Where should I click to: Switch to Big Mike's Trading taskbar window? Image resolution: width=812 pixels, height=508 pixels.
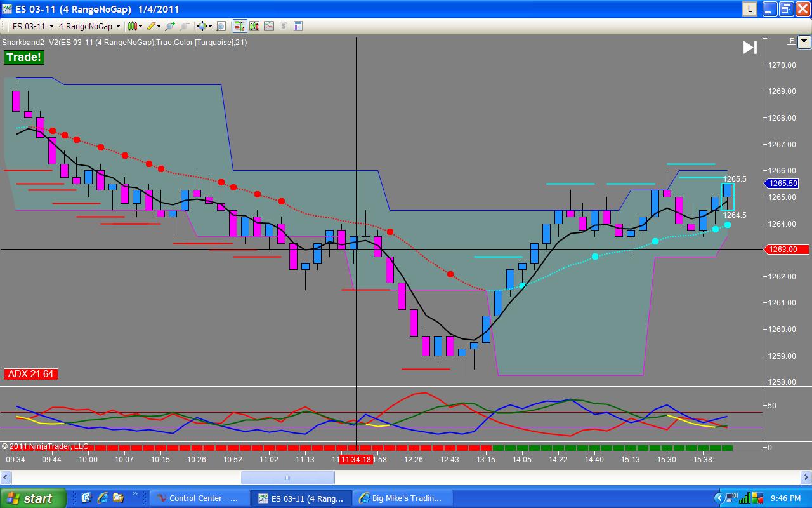click(403, 498)
